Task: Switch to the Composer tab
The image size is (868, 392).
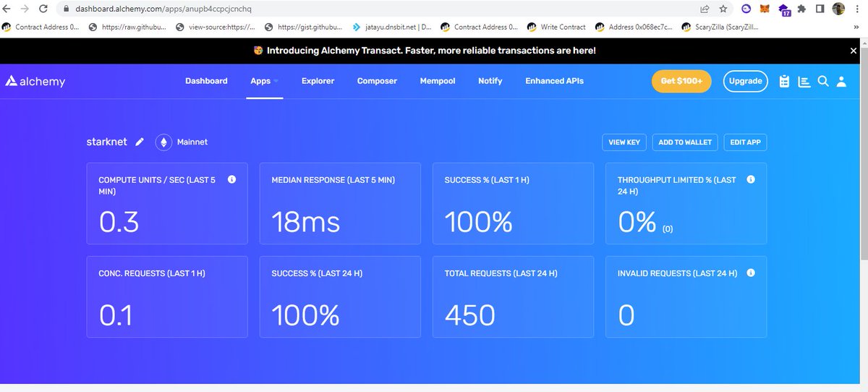Action: tap(377, 81)
